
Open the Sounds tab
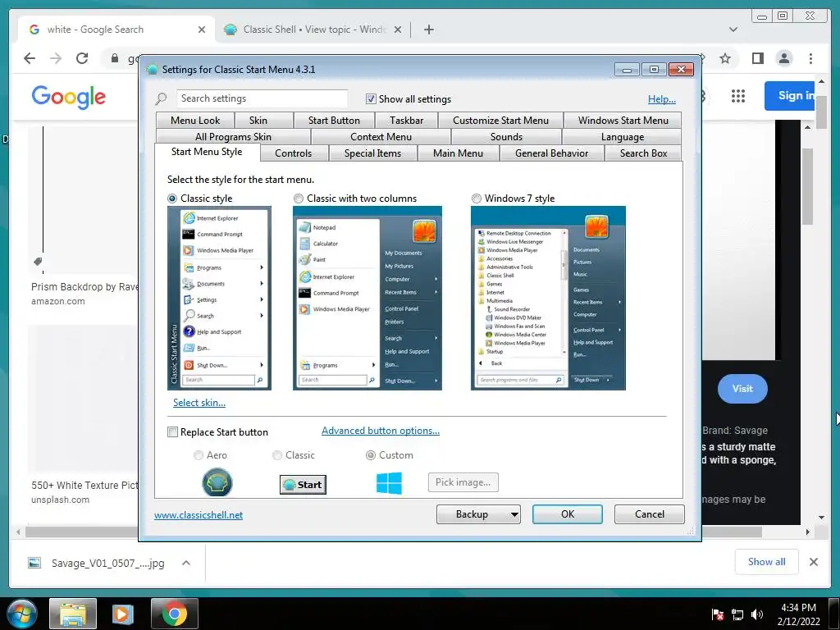tap(506, 137)
